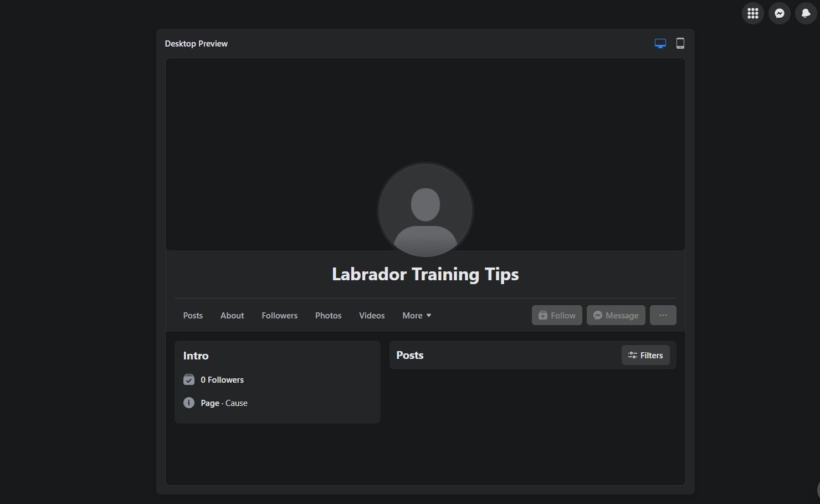The image size is (820, 504).
Task: Click the Message button
Action: coord(616,315)
